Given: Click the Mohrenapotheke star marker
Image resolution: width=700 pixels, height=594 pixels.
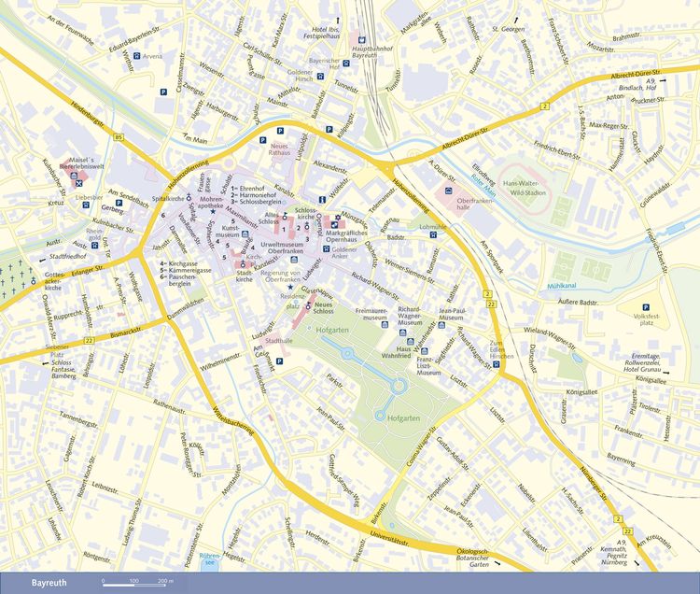Looking at the screenshot, I should 213,211.
